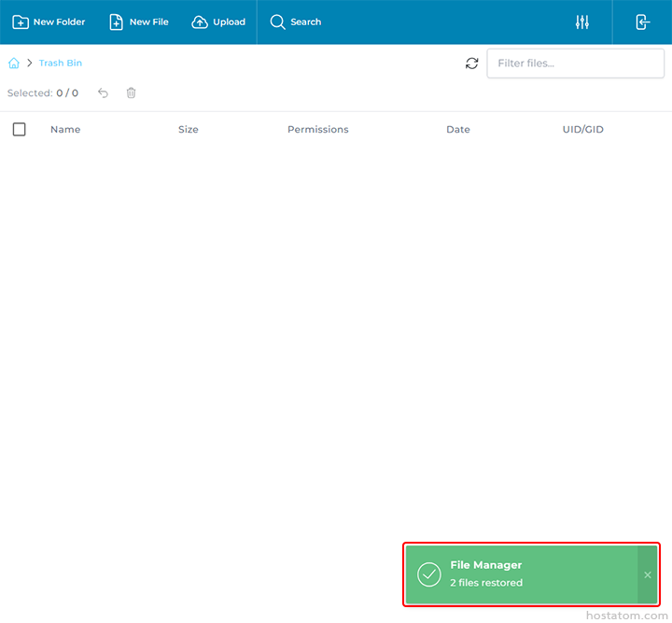Sort by the Date column header
672x623 pixels.
point(458,130)
